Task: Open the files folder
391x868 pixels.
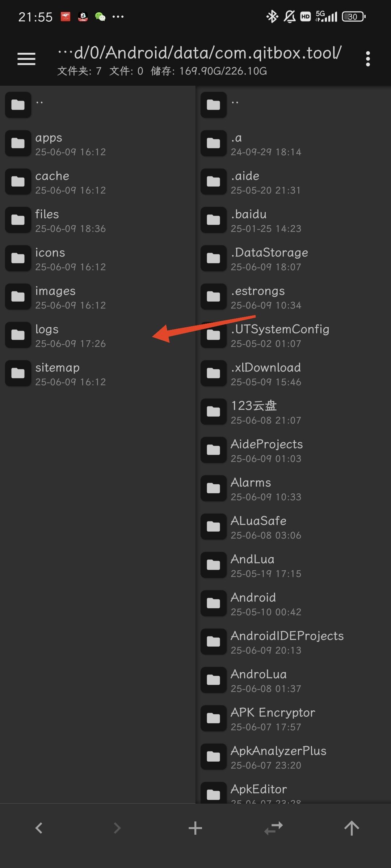Action: [x=98, y=220]
